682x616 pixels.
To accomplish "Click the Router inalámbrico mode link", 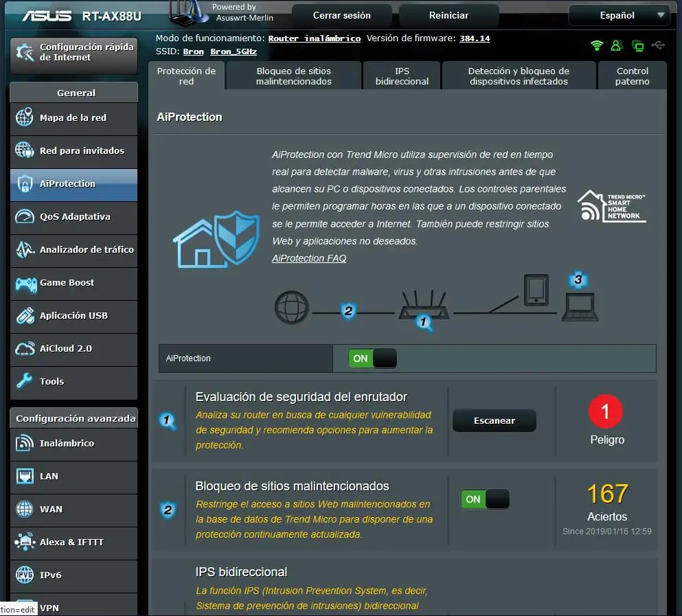I will coord(314,38).
